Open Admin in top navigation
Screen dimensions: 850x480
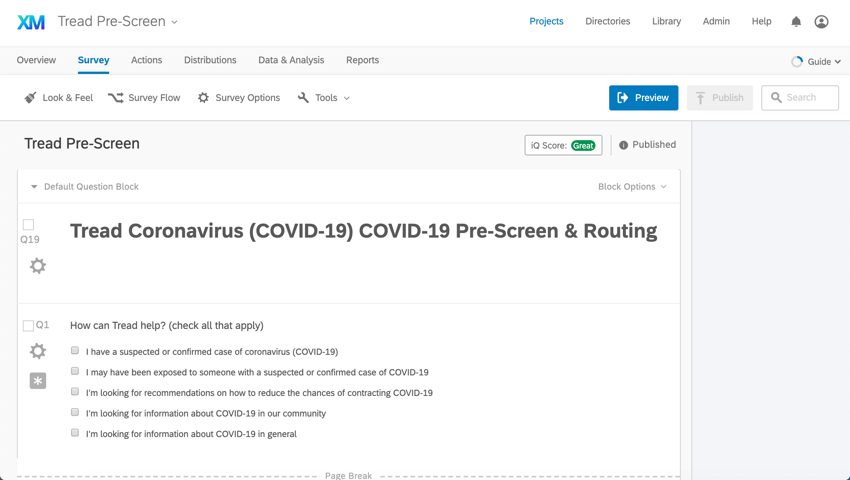716,21
